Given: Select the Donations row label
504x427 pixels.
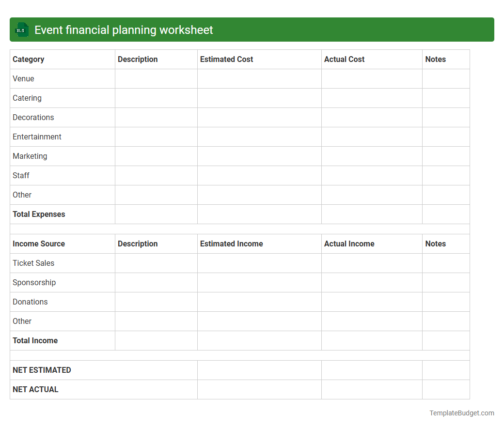Looking at the screenshot, I should [30, 302].
